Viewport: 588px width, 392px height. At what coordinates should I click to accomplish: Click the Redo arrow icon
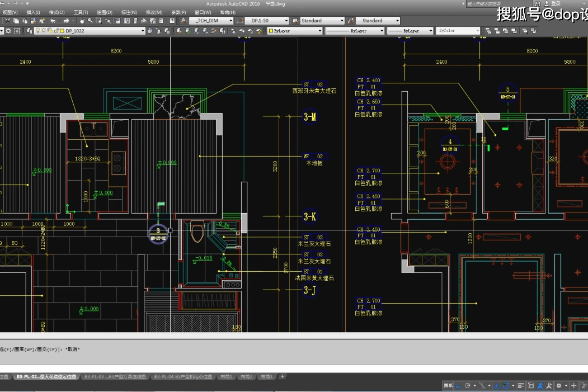67,21
